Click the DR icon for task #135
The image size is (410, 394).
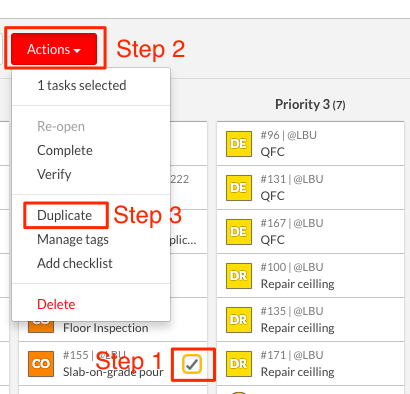pos(239,320)
